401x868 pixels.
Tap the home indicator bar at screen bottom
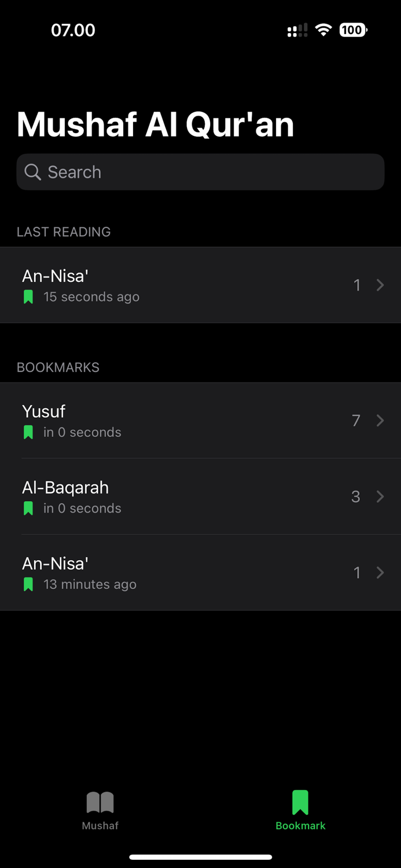coord(200,857)
